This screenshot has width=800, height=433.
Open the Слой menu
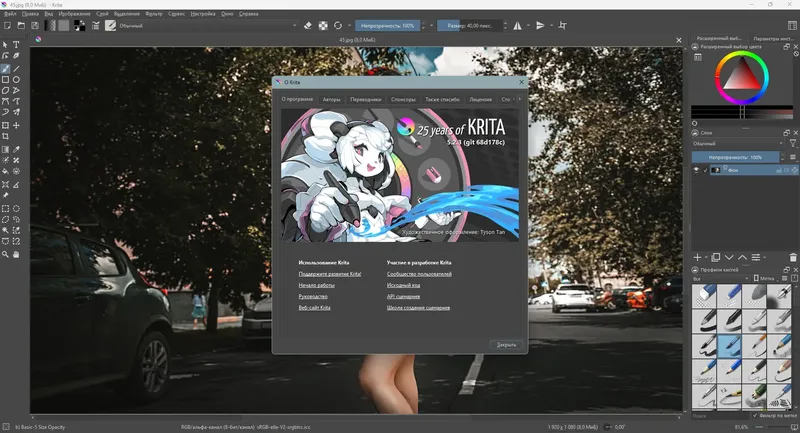pos(102,14)
